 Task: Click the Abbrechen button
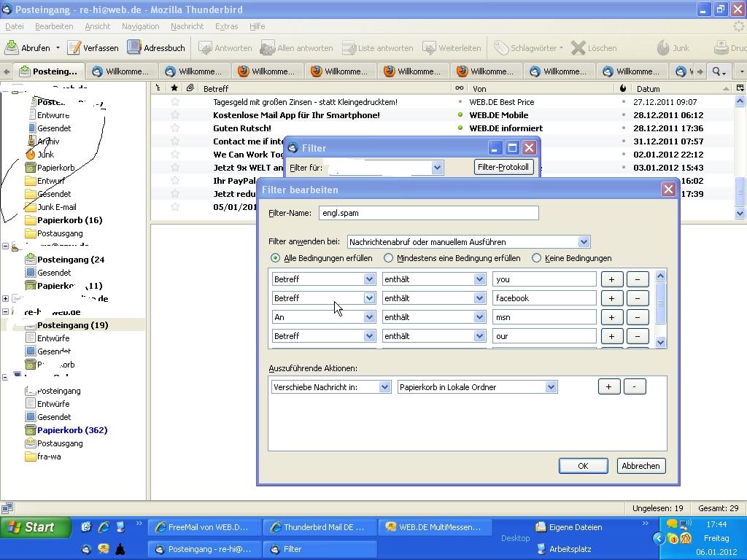tap(640, 466)
